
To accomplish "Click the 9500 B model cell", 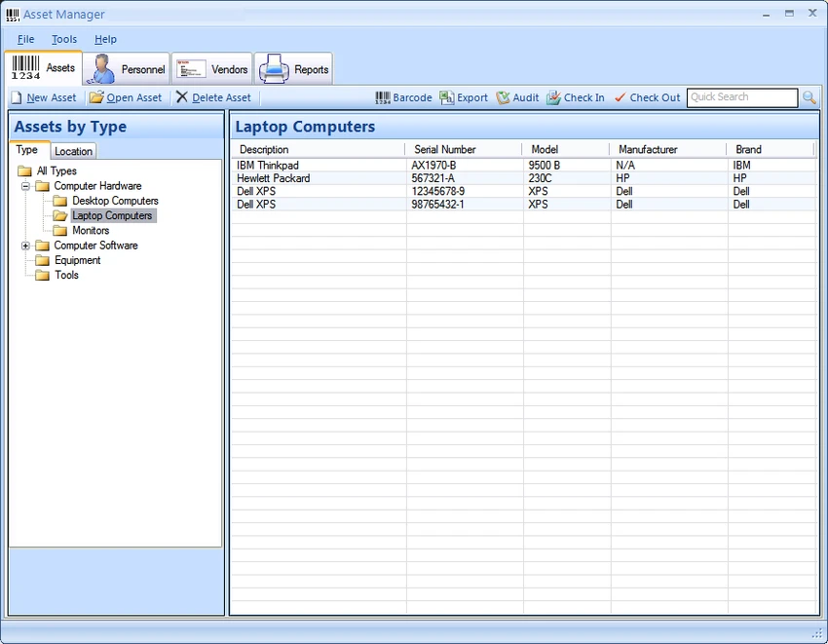I will point(545,166).
